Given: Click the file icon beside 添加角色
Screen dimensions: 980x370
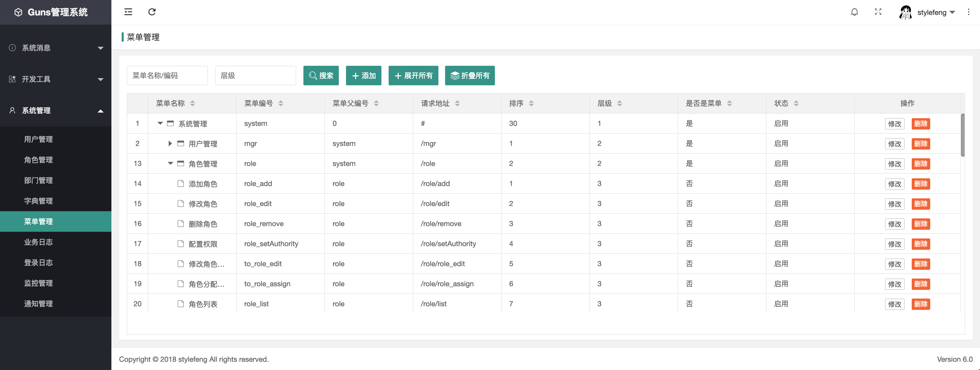Looking at the screenshot, I should [181, 183].
